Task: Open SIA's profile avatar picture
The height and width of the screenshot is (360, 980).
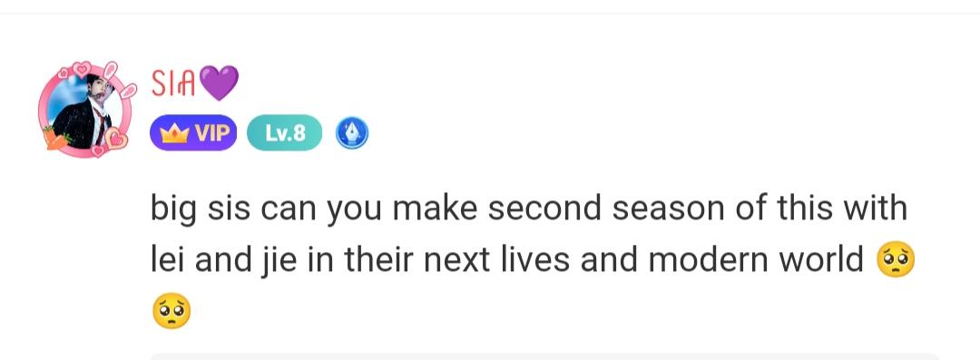Action: tap(85, 112)
